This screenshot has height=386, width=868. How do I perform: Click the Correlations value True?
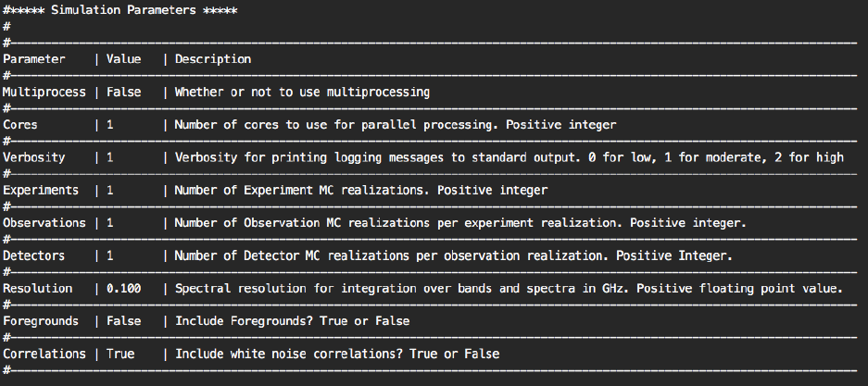pyautogui.click(x=120, y=354)
